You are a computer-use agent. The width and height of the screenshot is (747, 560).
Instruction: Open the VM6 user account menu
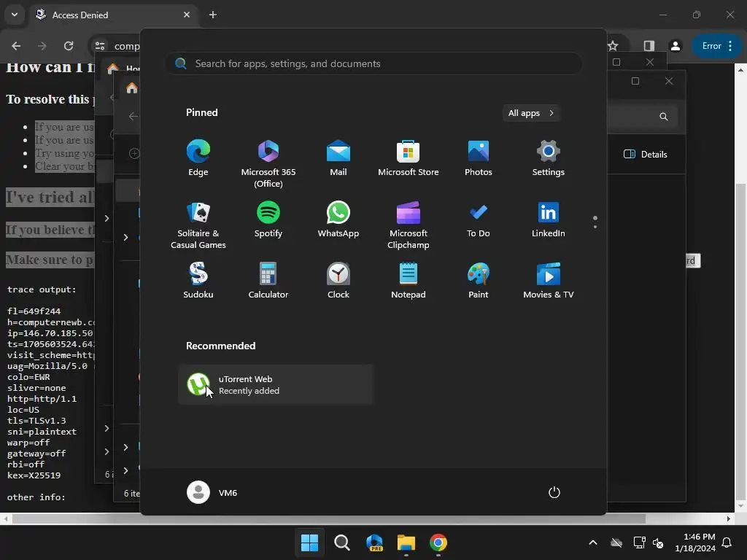click(212, 492)
